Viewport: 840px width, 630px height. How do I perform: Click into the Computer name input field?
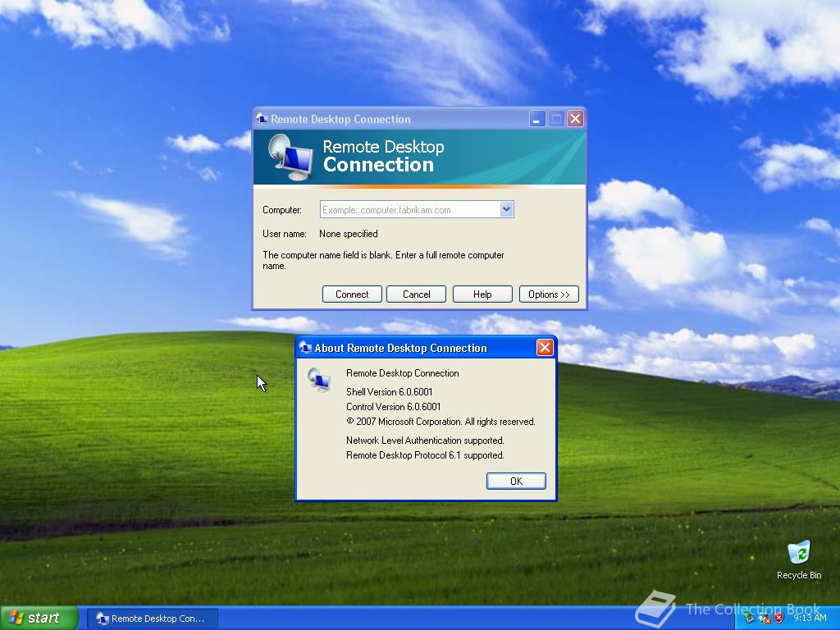tap(410, 209)
